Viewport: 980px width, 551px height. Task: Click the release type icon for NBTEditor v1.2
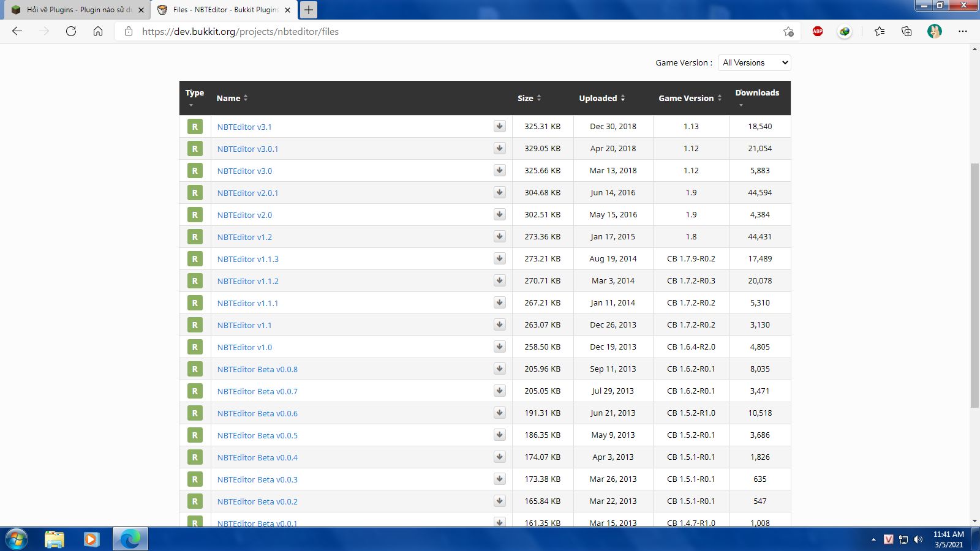coord(195,237)
